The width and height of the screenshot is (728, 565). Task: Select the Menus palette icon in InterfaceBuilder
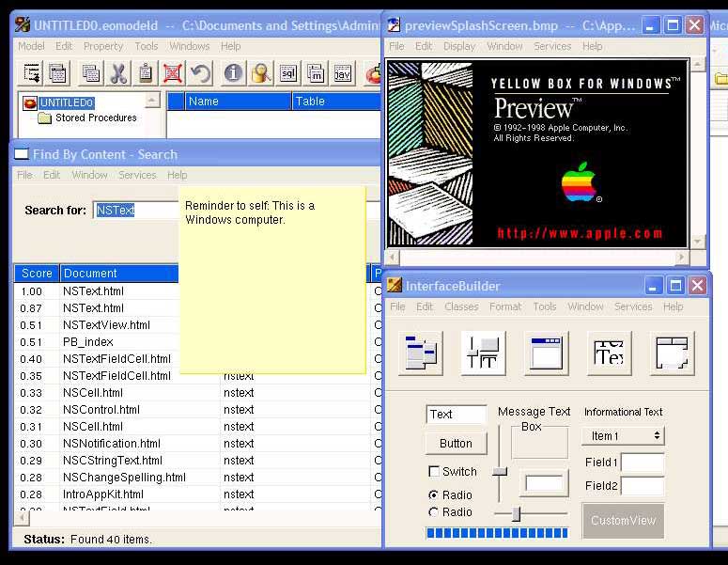(x=421, y=353)
